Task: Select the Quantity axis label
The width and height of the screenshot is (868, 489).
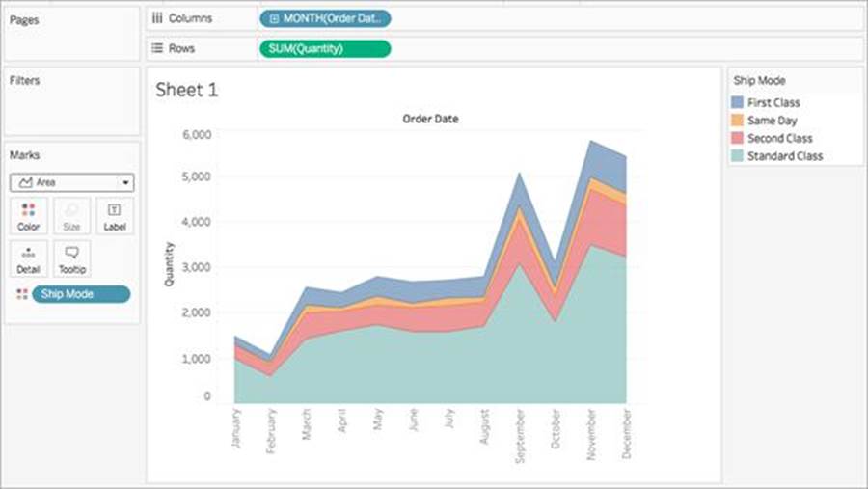Action: point(170,263)
